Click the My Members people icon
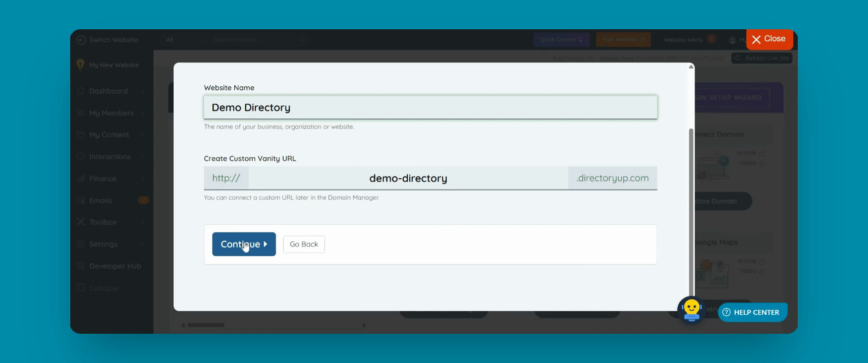This screenshot has height=363, width=868. click(x=81, y=113)
